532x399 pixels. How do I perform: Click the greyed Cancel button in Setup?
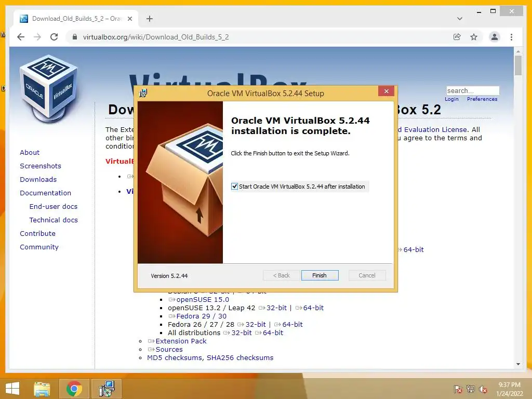(x=367, y=275)
